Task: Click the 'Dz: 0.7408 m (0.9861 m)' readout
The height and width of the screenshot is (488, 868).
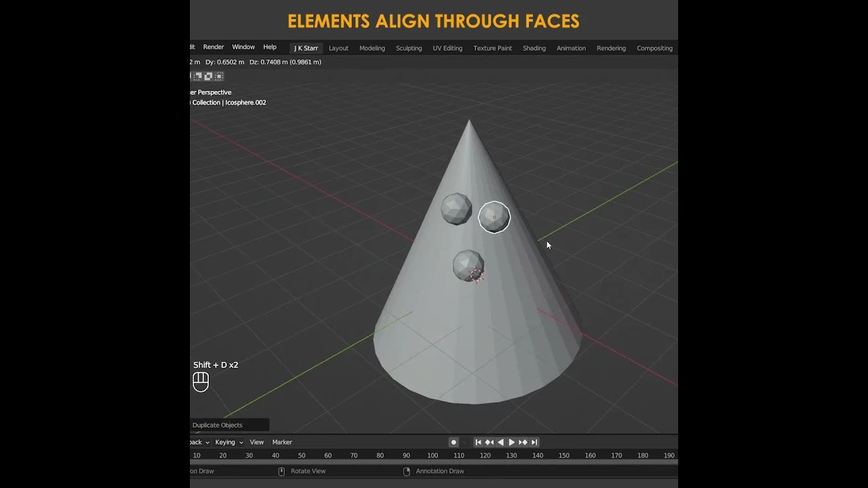Action: tap(285, 62)
